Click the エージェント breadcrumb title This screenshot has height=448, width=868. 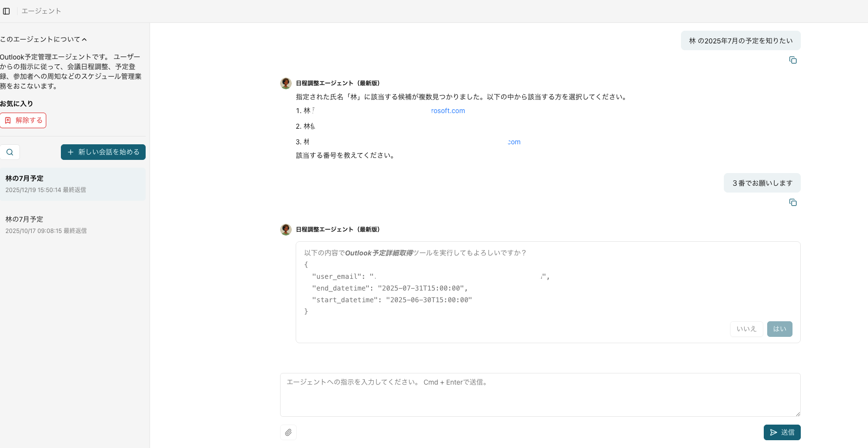pyautogui.click(x=41, y=11)
